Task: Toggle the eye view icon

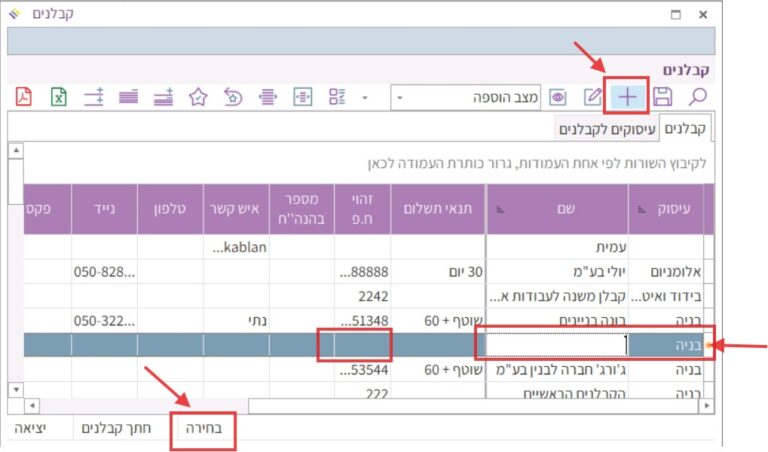Action: (558, 97)
